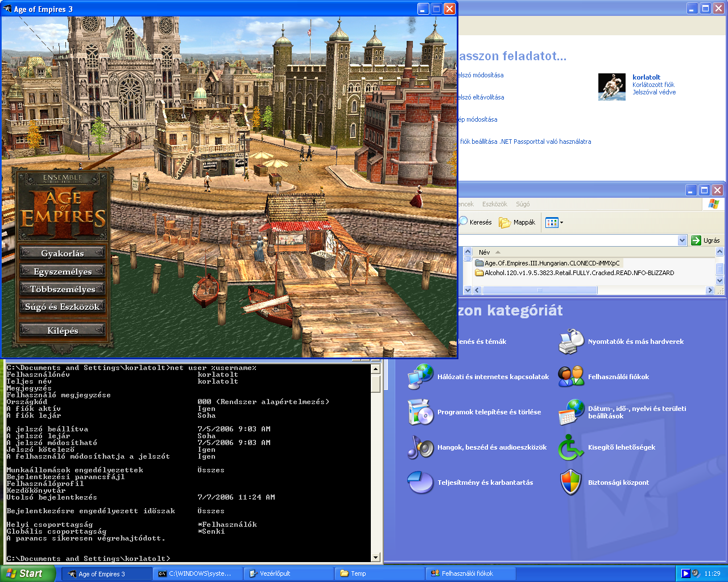The height and width of the screenshot is (582, 728).
Task: Choose the Többszemélyes multiplayer option
Action: point(63,289)
